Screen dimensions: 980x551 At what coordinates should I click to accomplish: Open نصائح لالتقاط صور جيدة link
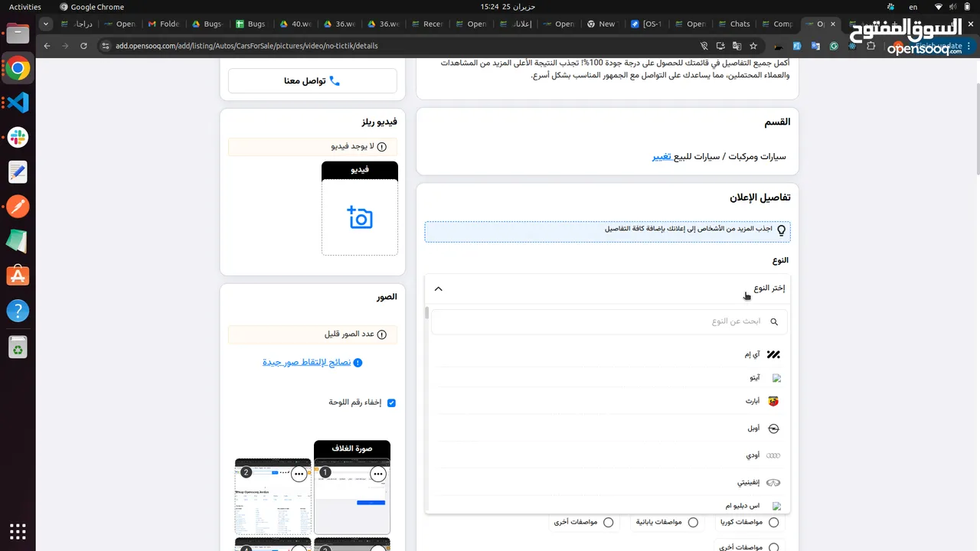point(306,362)
